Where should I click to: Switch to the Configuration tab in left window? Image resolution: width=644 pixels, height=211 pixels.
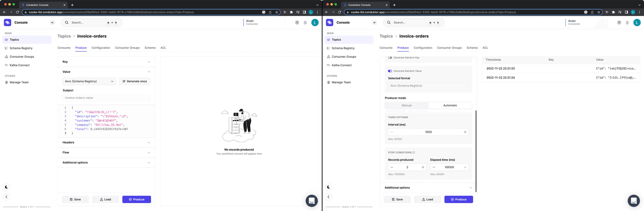pyautogui.click(x=101, y=48)
